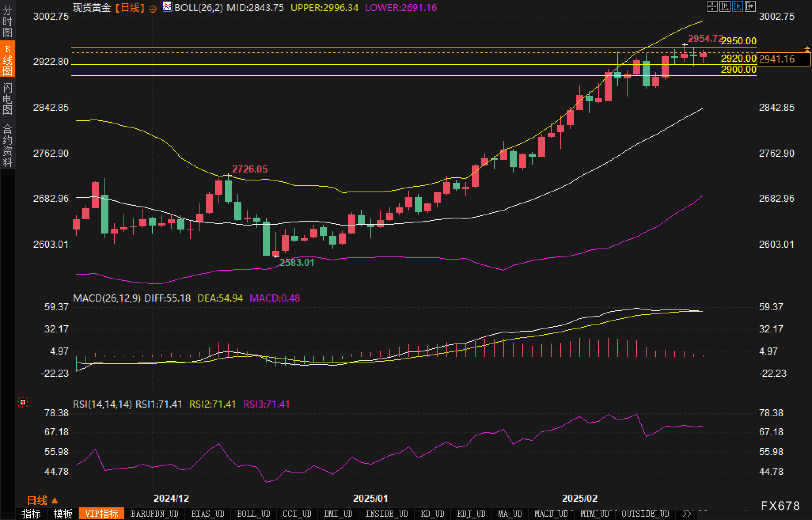Screen dimensions: 812x520
Task: Toggle the VIP指标 tab at bottom
Action: coord(102,514)
